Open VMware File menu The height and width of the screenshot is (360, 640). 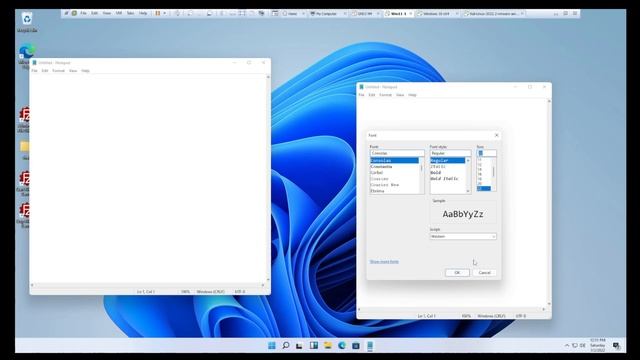coord(83,13)
